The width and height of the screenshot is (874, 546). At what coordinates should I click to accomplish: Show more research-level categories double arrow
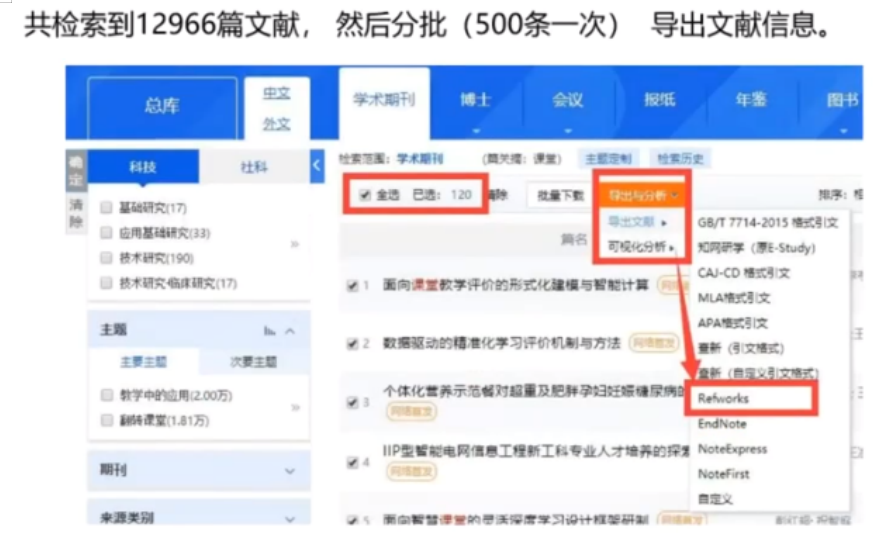(x=295, y=244)
